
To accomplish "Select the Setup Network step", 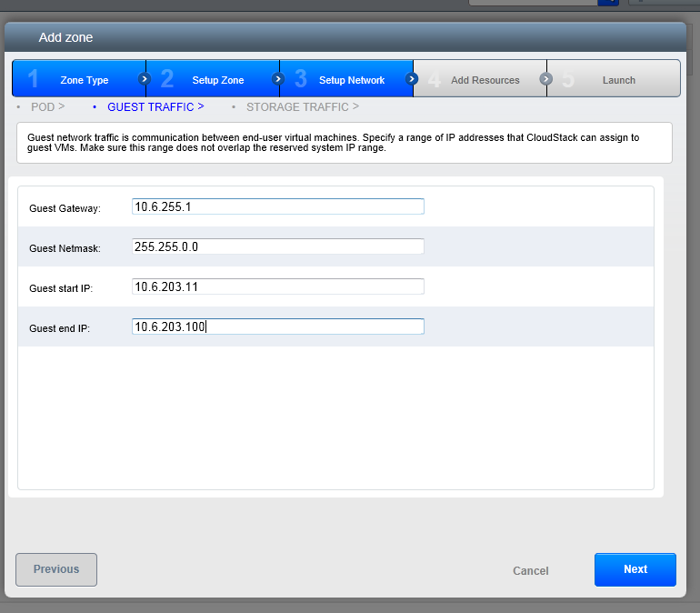I will [346, 78].
